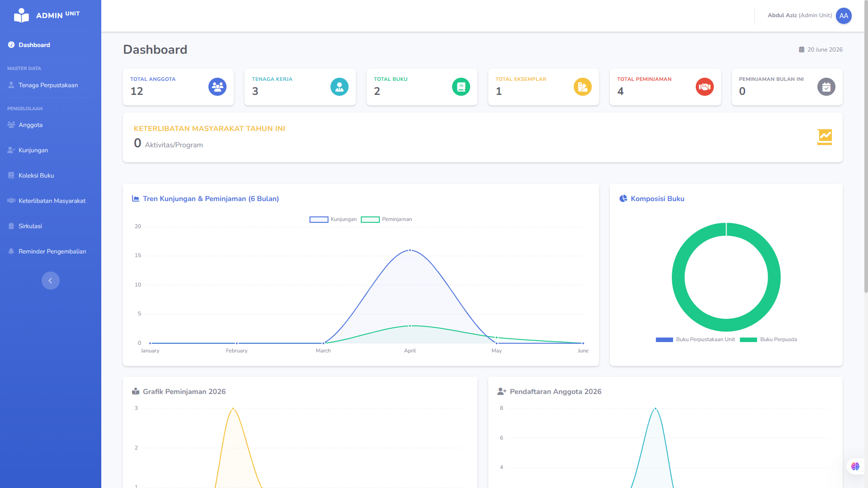Navigate to the Kunjungan menu item
The height and width of the screenshot is (488, 868).
pos(51,150)
